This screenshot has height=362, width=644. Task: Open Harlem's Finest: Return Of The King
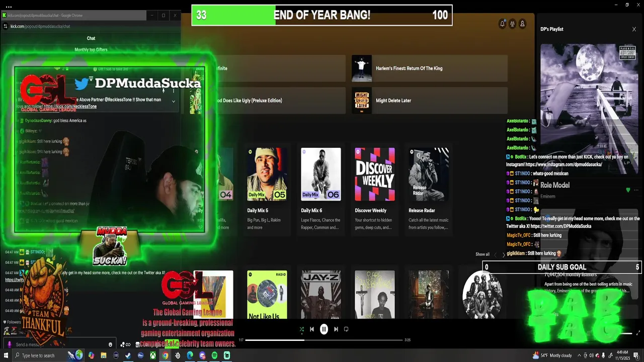point(430,68)
